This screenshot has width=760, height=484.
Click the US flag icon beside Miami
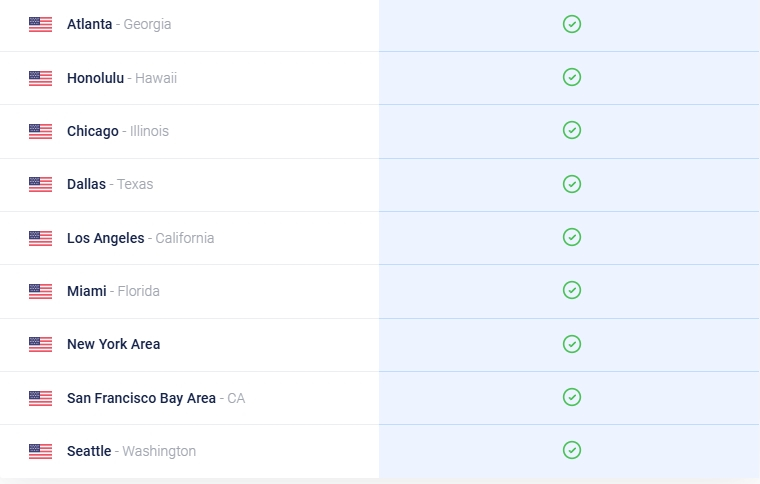tap(40, 291)
